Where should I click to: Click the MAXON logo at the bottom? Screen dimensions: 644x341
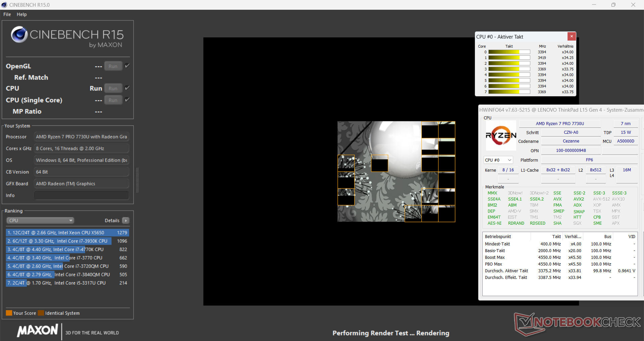pyautogui.click(x=38, y=331)
